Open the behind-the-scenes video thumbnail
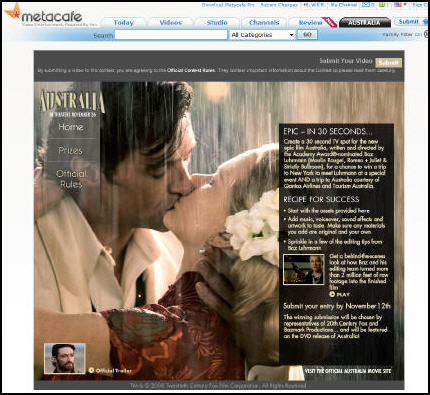 point(304,270)
